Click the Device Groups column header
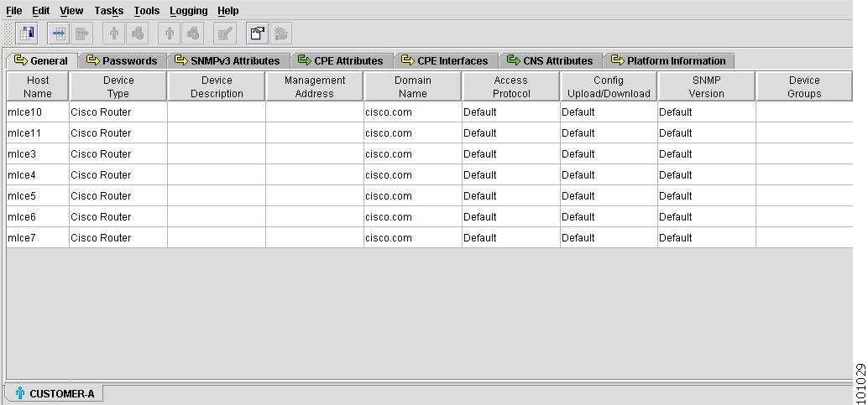 tap(804, 87)
